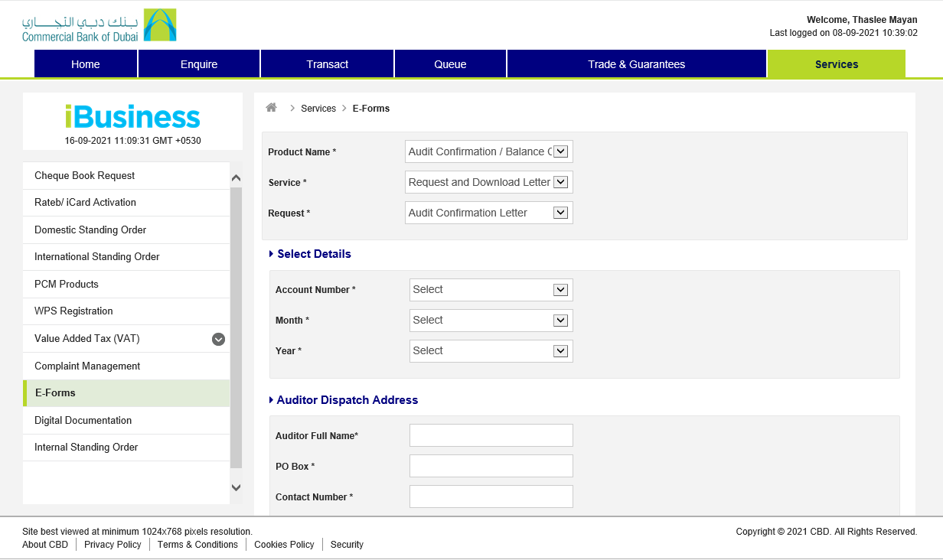Open Digital Documentation

click(126, 421)
